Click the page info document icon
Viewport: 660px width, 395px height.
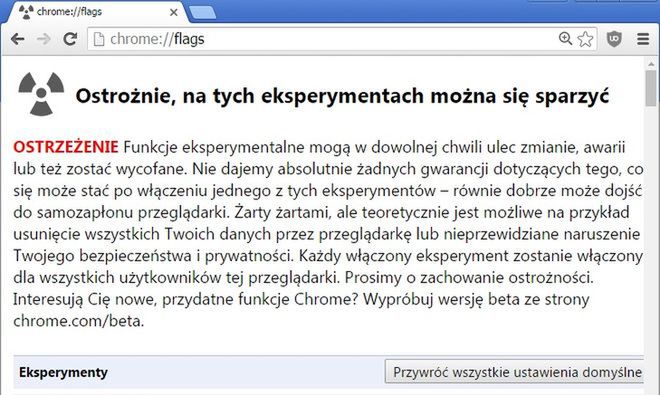pos(99,39)
